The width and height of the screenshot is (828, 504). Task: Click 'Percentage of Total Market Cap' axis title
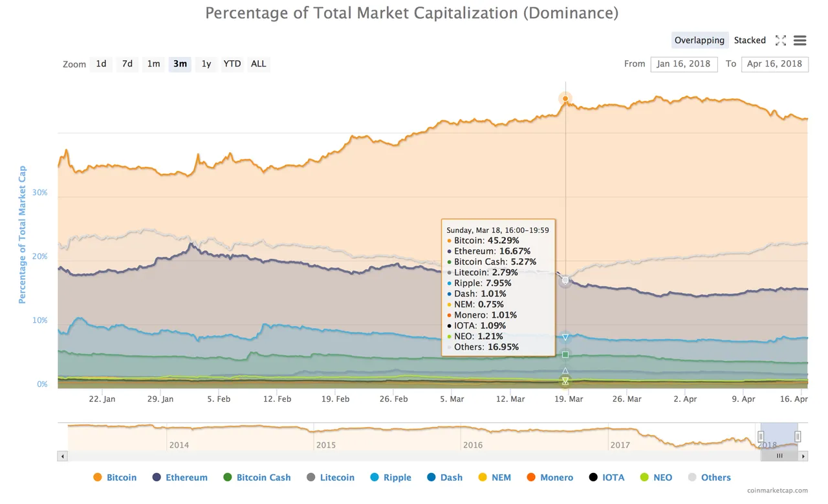click(23, 234)
